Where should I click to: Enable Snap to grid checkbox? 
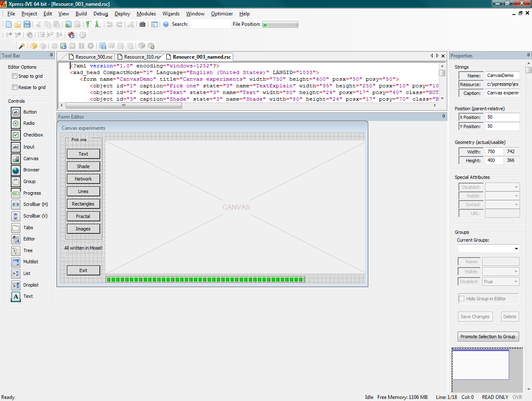(x=15, y=76)
